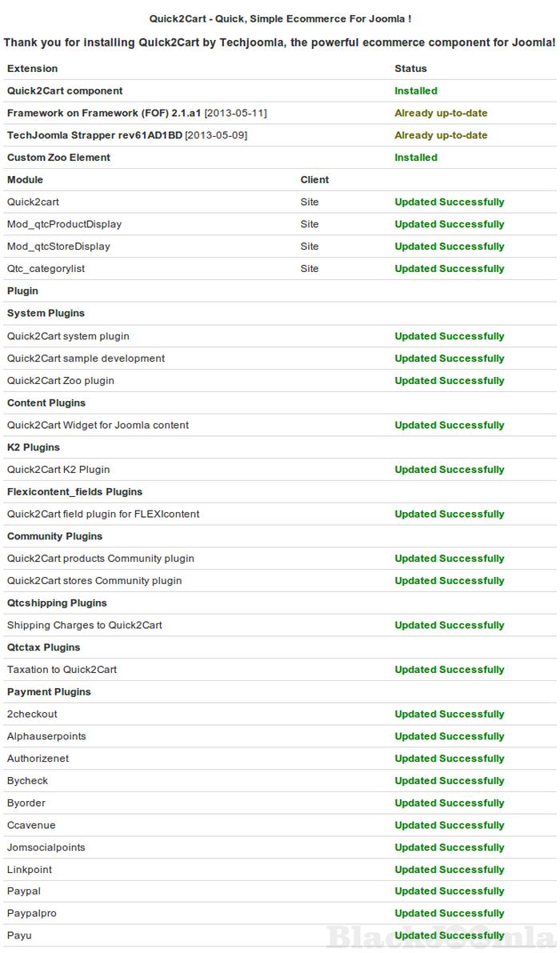Click the Installed status for Quick2Cart component
560x953 pixels.
(416, 91)
